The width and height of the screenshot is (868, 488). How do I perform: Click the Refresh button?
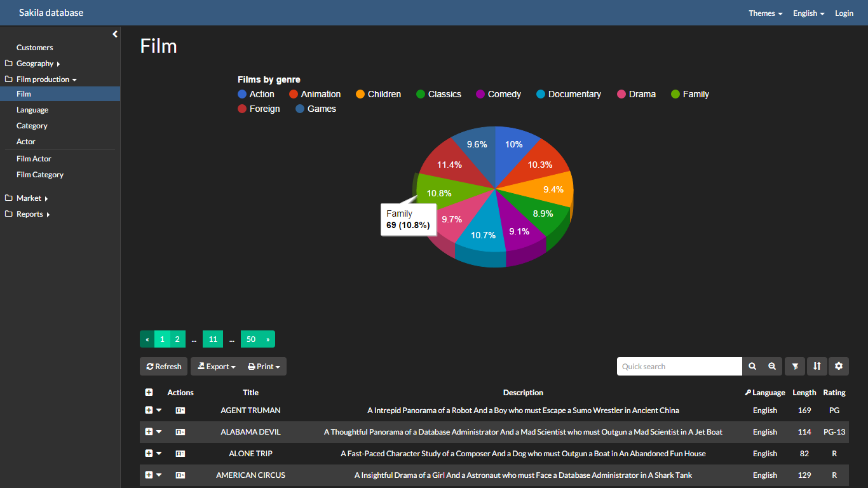tap(163, 367)
